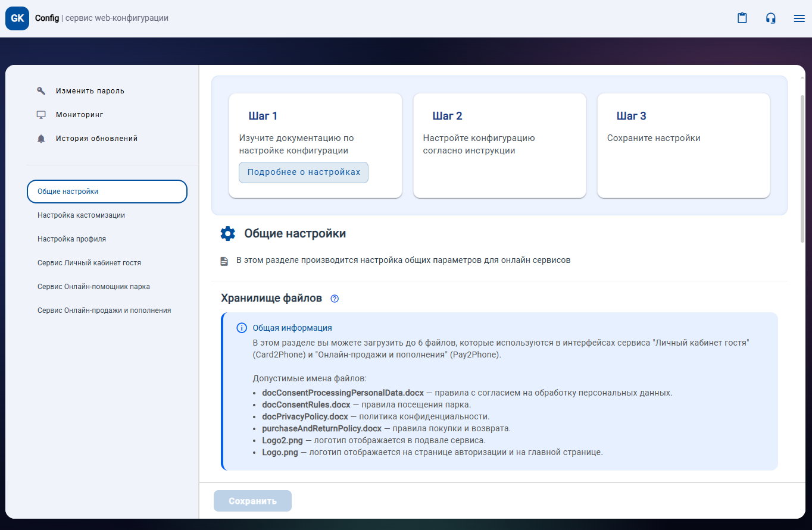Open the hamburger menu icon
The height and width of the screenshot is (530, 812).
(x=799, y=18)
